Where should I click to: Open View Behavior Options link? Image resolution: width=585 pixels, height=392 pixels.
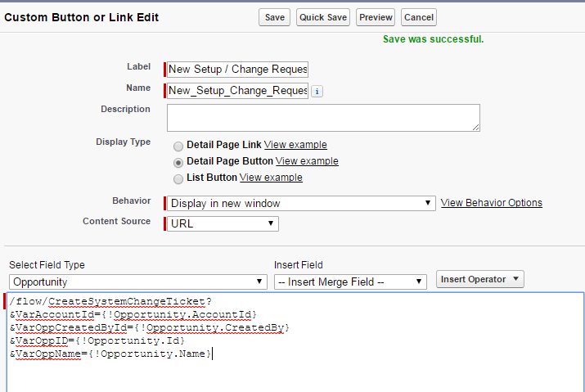point(492,203)
